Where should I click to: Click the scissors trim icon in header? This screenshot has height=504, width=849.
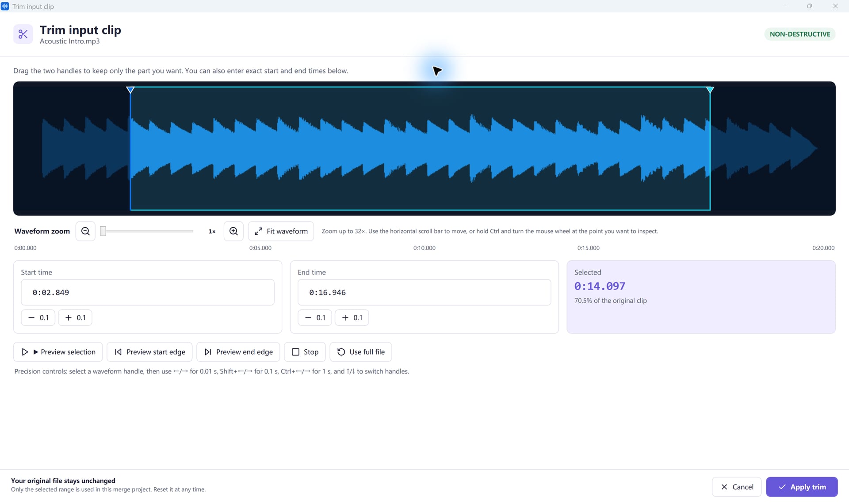[x=23, y=34]
